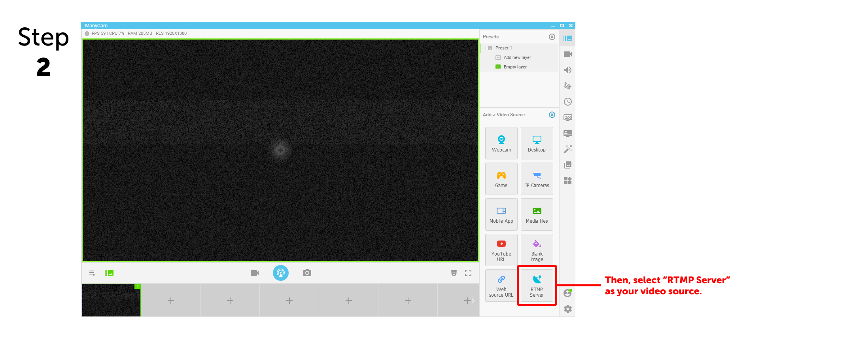Add a Blank image source
Image resolution: width=868 pixels, height=339 pixels.
click(x=537, y=250)
